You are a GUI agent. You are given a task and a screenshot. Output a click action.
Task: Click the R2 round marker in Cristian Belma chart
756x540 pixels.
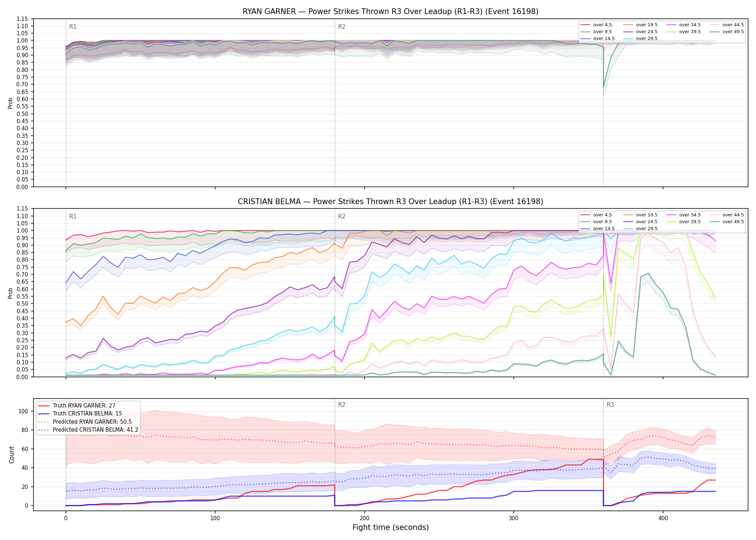coord(342,216)
